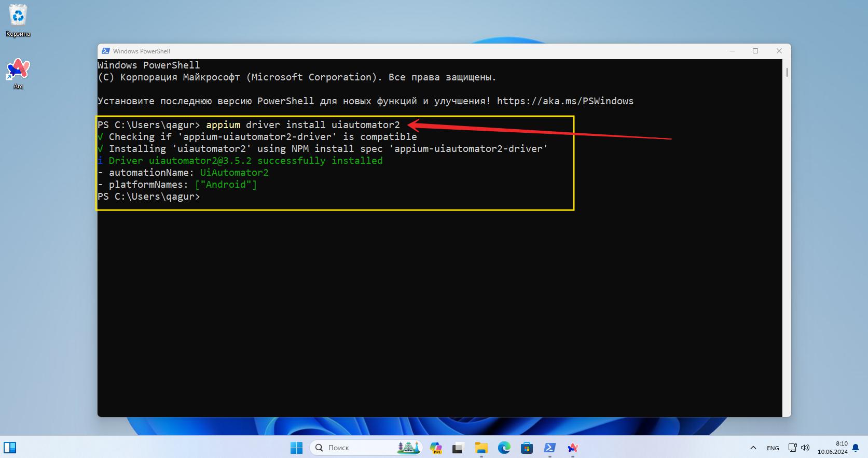Open Task View on the taskbar
868x458 pixels.
pyautogui.click(x=458, y=448)
